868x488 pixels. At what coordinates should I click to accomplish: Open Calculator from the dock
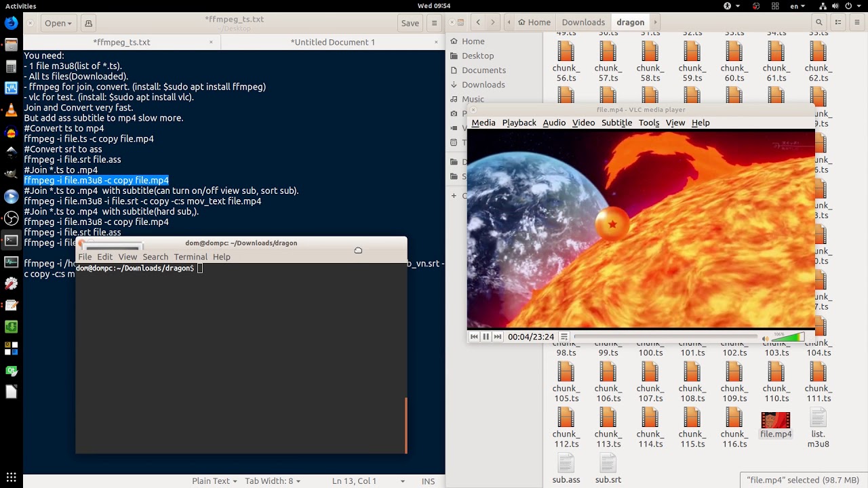[11, 67]
